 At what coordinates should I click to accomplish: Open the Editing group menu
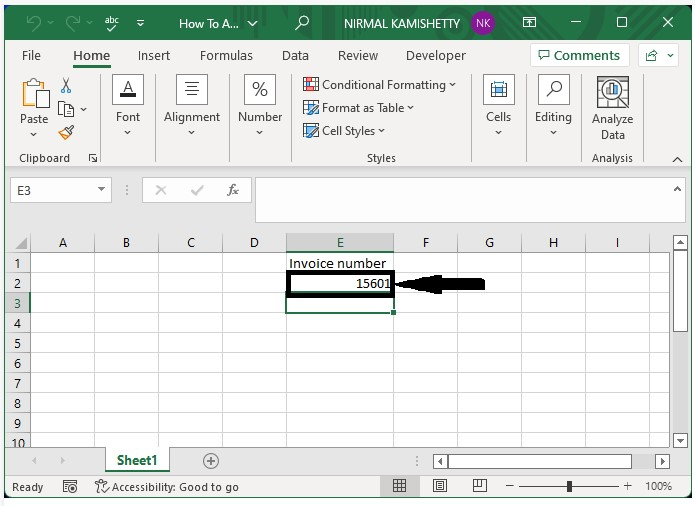(553, 105)
